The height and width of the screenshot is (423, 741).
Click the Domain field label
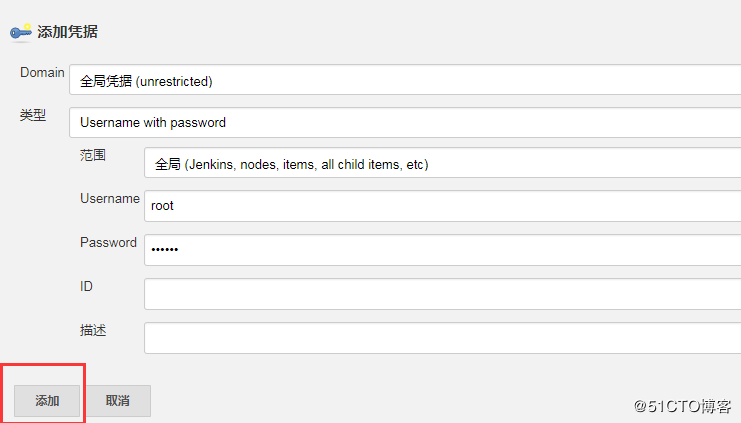click(x=42, y=73)
